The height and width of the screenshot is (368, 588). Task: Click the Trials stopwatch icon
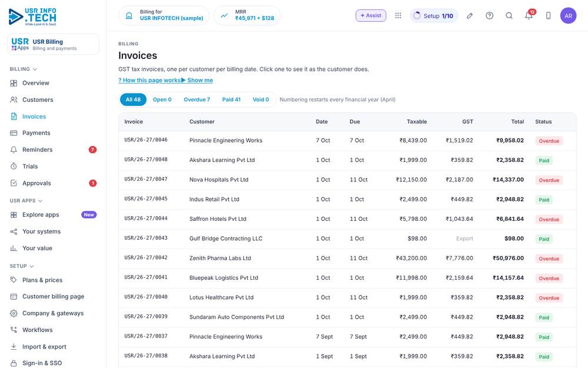tap(14, 166)
